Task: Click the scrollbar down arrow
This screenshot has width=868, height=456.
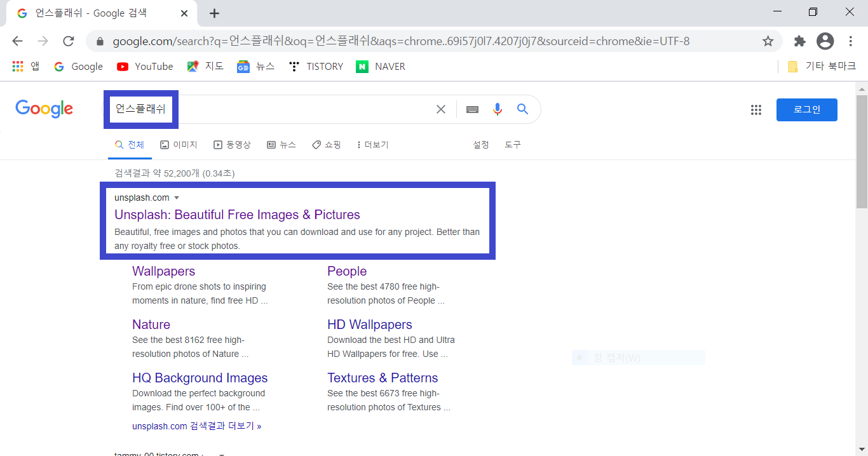Action: [x=862, y=450]
